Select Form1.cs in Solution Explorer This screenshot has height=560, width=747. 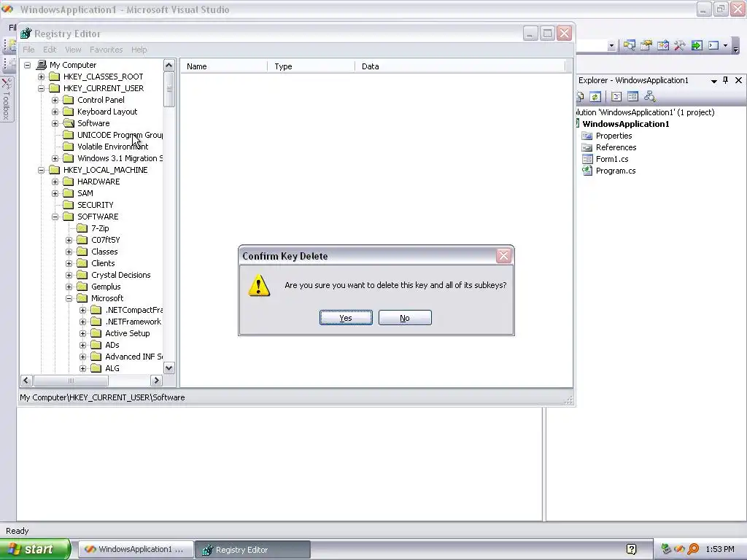click(x=612, y=159)
